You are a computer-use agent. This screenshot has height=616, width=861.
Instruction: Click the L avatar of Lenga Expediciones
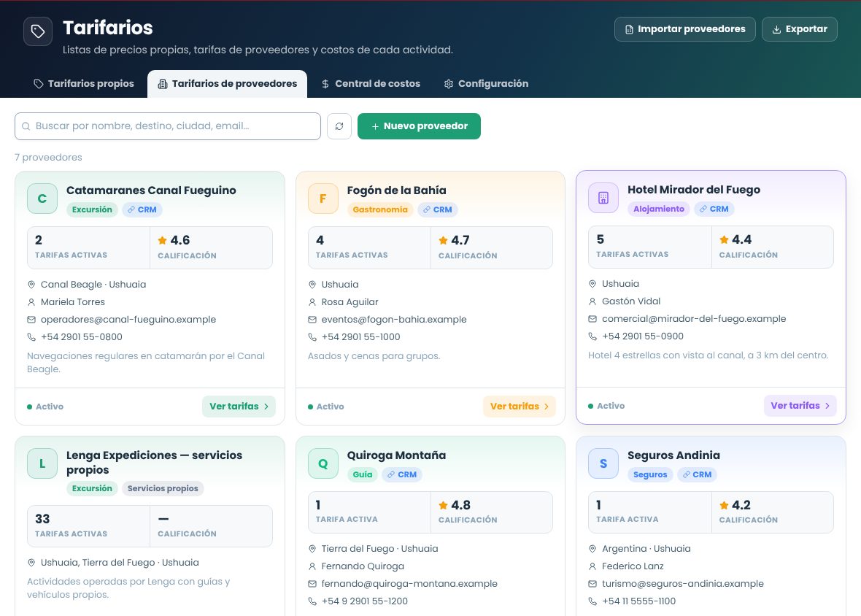42,463
